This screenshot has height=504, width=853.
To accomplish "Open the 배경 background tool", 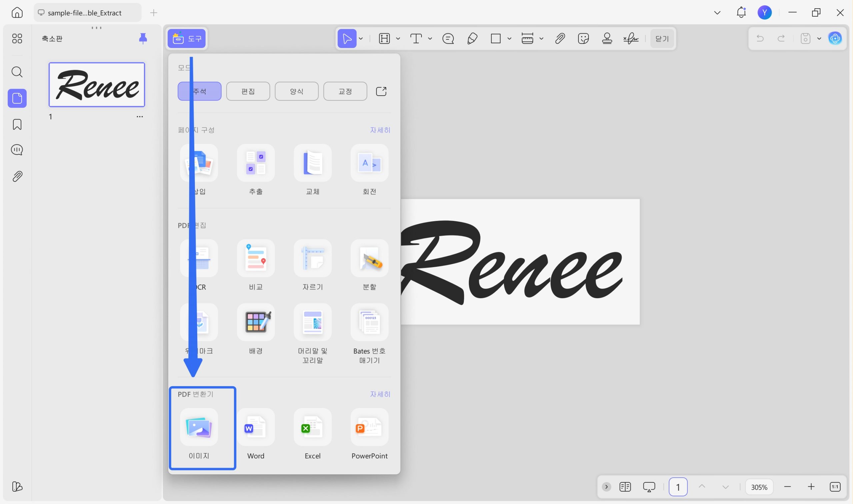I will tap(256, 322).
